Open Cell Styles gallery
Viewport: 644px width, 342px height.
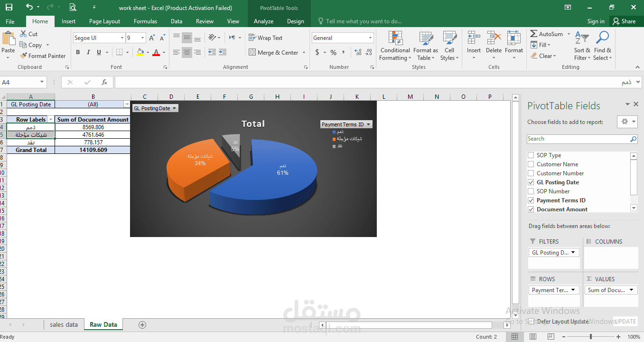tap(449, 46)
